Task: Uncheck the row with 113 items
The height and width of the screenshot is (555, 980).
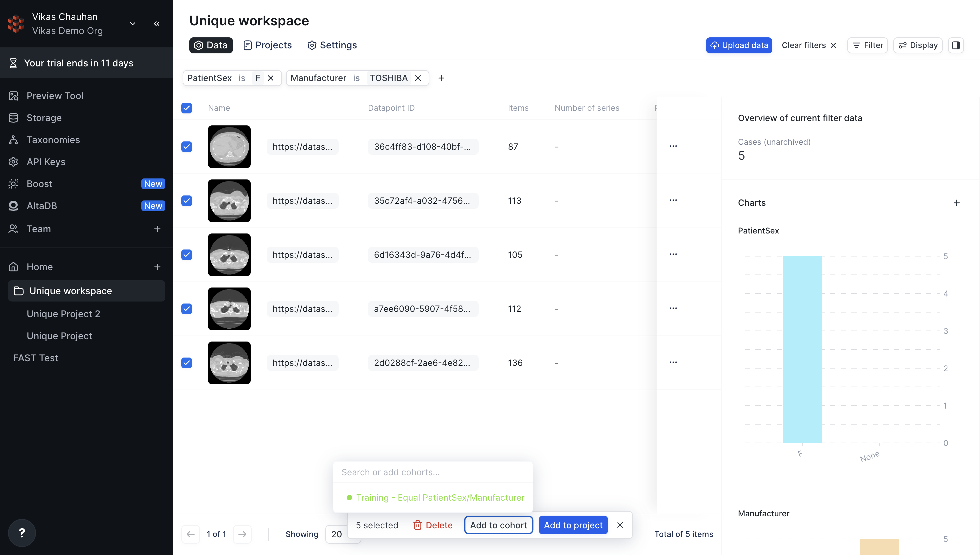Action: [187, 201]
